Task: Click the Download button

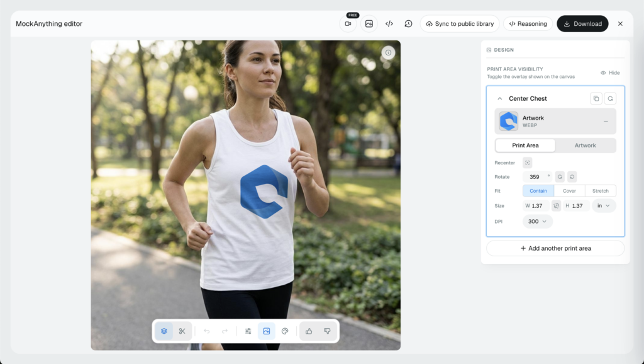Action: [582, 24]
